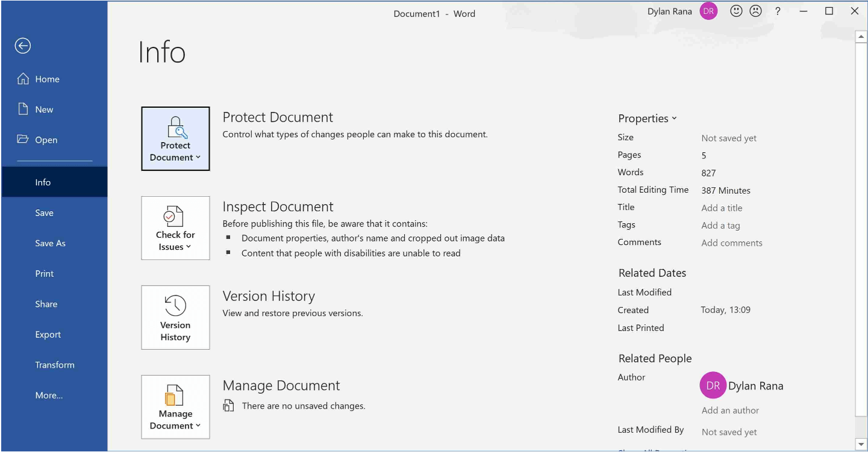
Task: Open a document via the Open icon
Action: tap(22, 139)
